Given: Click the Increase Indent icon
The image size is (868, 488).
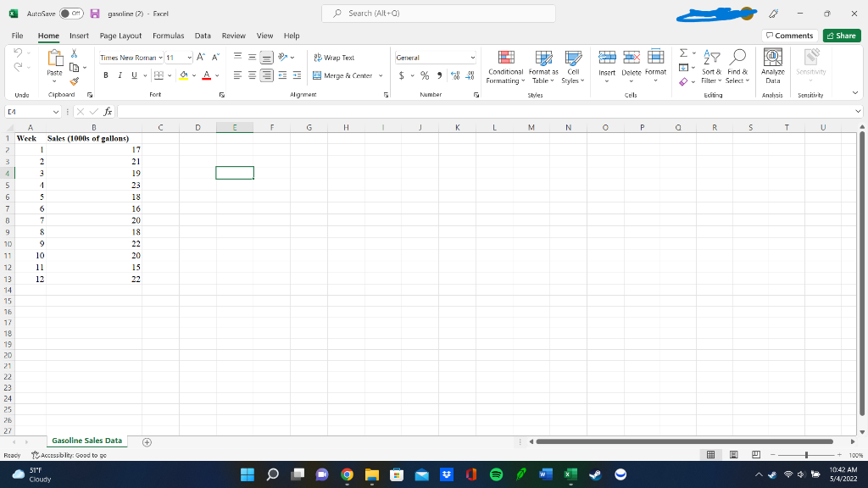Looking at the screenshot, I should point(297,75).
